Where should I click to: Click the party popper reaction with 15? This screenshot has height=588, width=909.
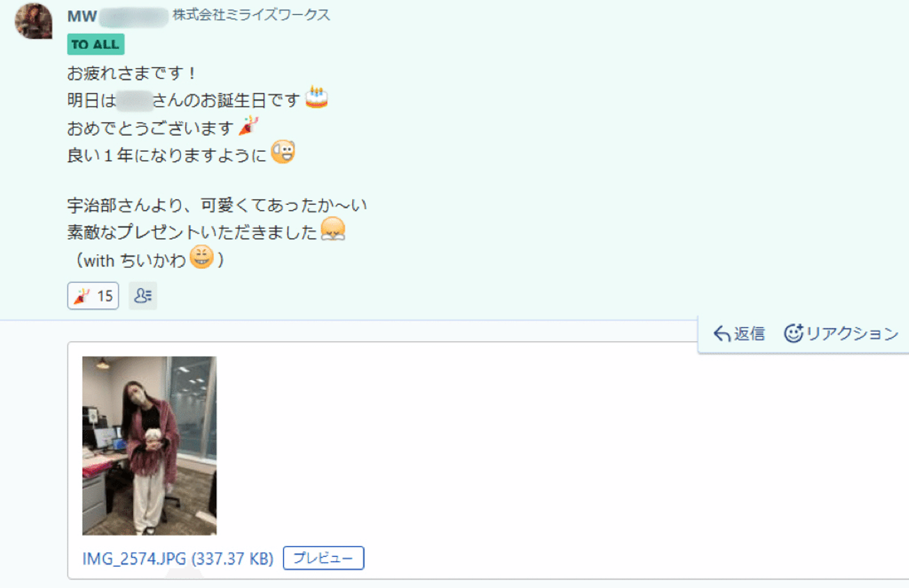[x=93, y=296]
